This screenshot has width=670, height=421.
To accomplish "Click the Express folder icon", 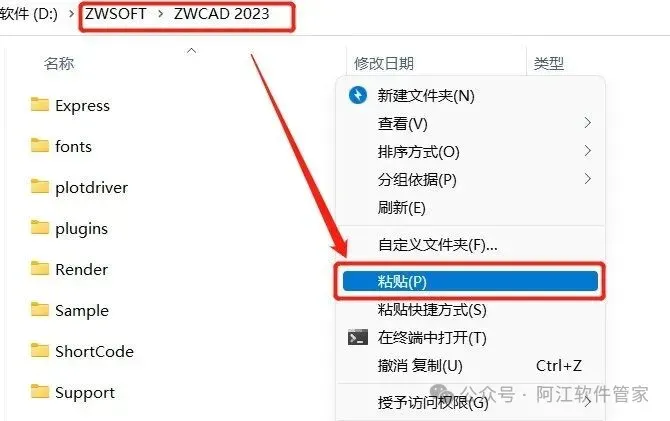I will [40, 104].
